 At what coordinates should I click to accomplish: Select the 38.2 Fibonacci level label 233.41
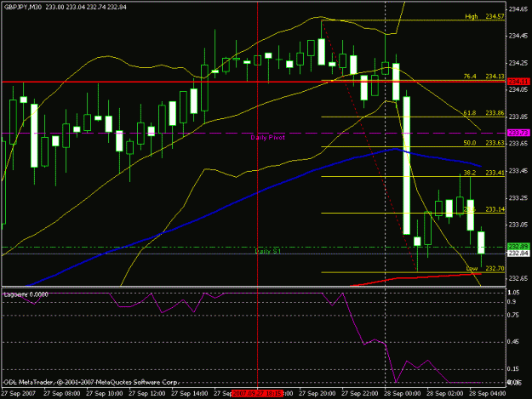pyautogui.click(x=483, y=173)
